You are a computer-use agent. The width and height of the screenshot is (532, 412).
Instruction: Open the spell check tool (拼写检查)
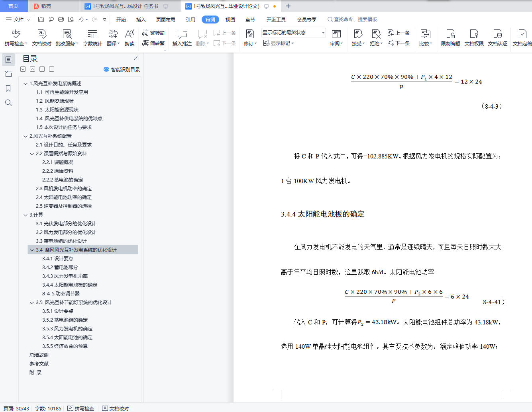(x=16, y=38)
